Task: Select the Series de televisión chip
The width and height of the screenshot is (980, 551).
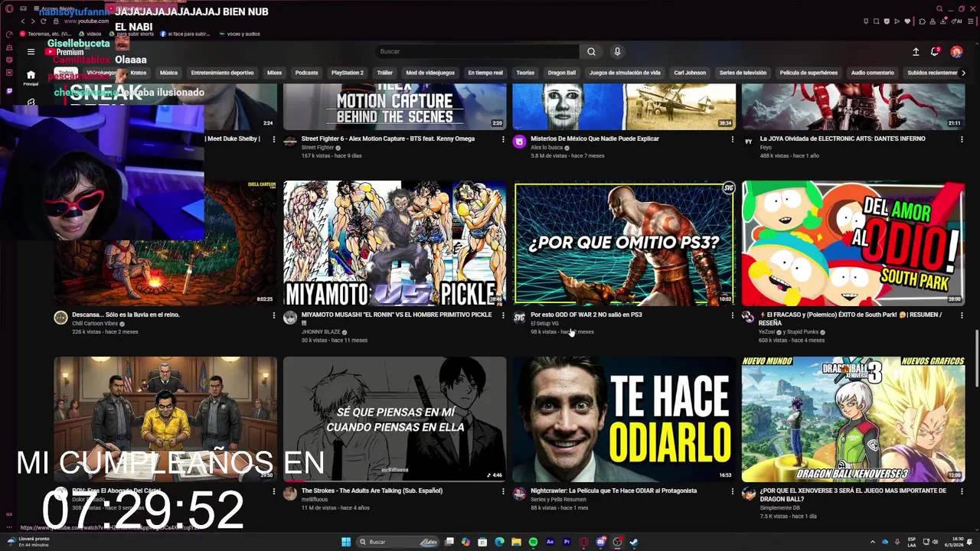Action: point(743,73)
